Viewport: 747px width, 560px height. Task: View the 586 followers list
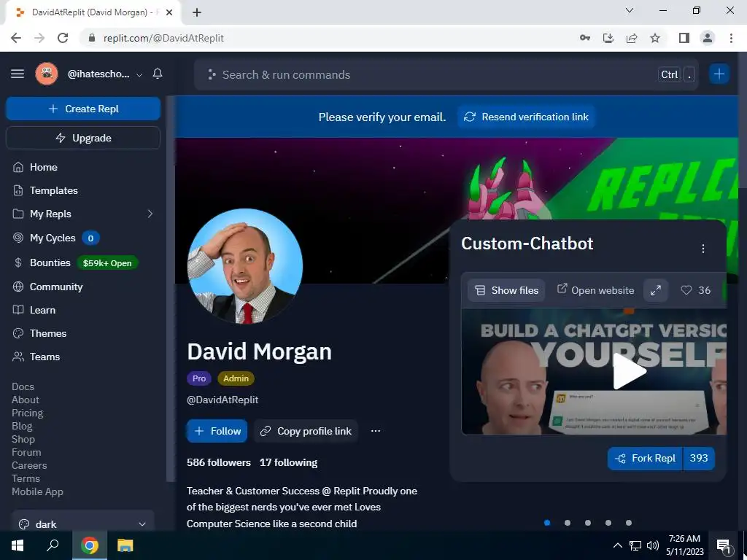219,462
